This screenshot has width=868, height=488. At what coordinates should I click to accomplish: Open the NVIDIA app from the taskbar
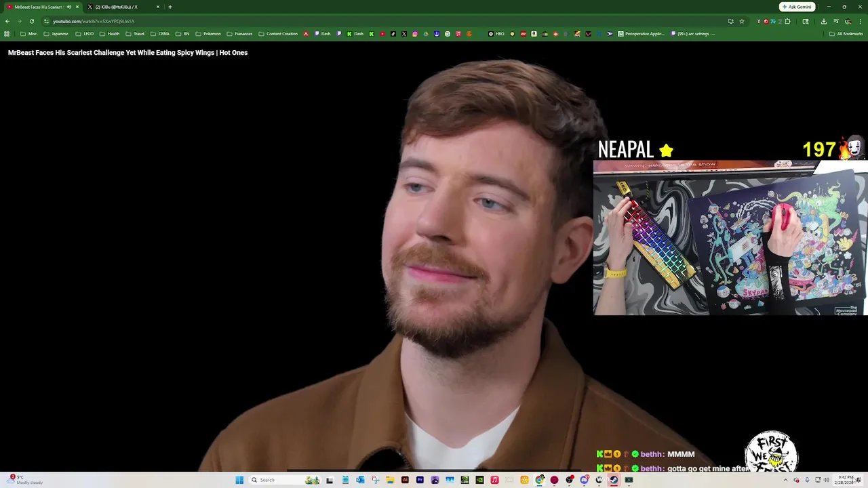point(479,480)
